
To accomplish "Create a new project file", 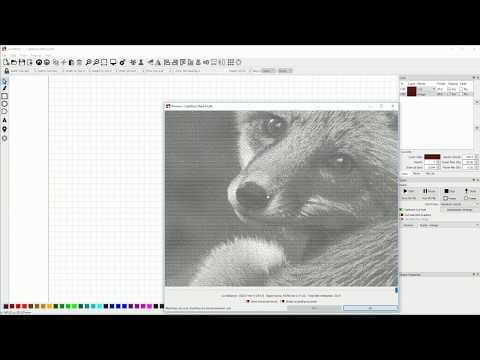I will [6, 62].
